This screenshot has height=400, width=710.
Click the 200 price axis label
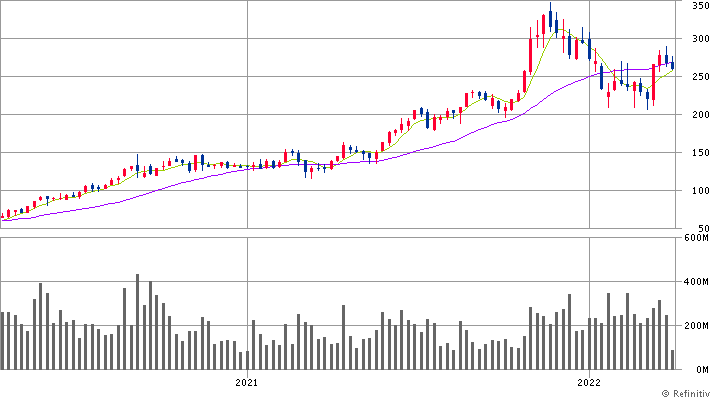[x=700, y=115]
